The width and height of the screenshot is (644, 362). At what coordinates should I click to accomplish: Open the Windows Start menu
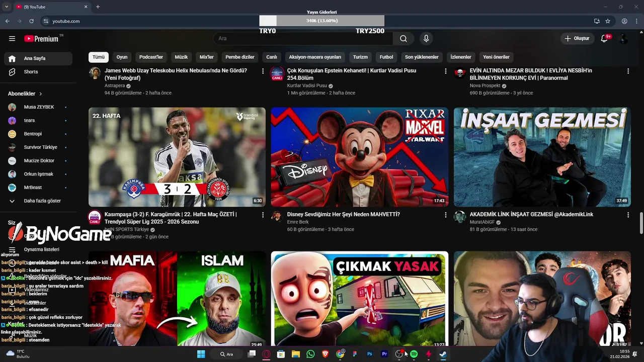click(x=201, y=354)
